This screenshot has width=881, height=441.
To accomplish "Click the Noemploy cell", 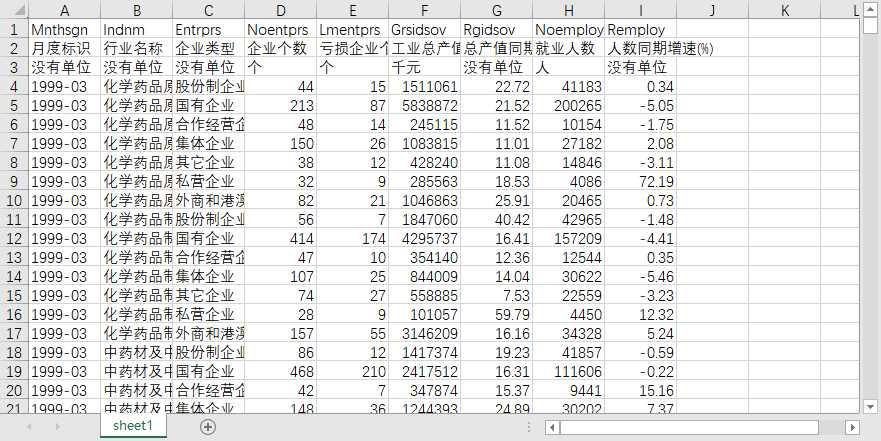I will (569, 29).
